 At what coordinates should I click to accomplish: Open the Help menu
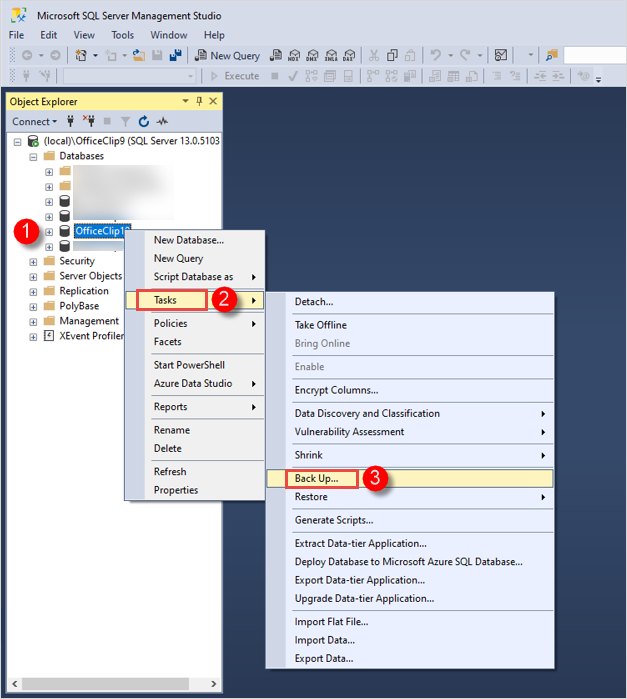214,35
